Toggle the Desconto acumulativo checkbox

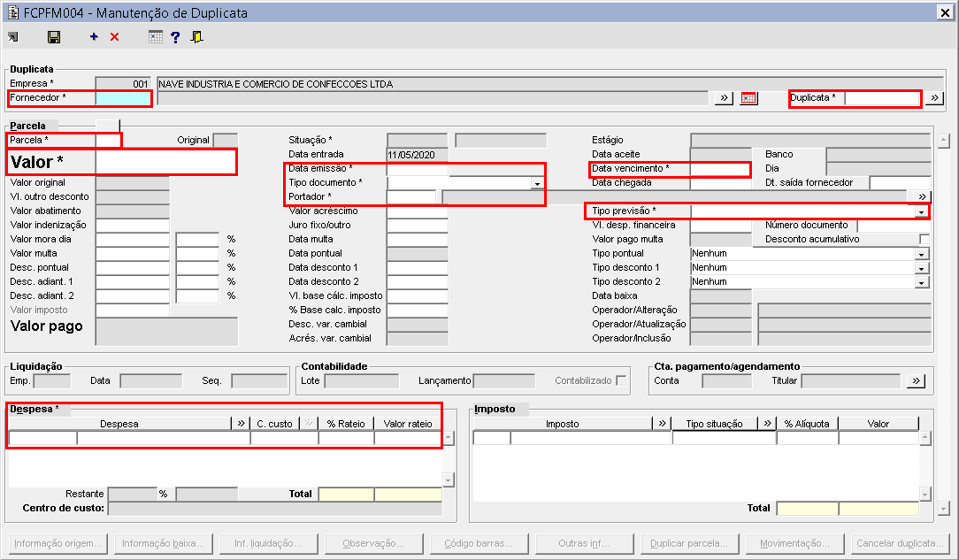(924, 239)
